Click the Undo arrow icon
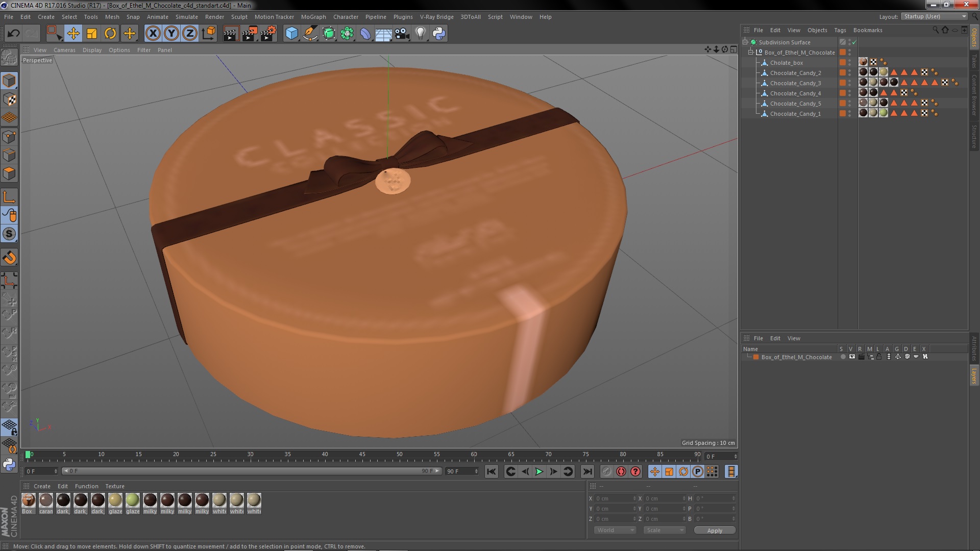The image size is (980, 551). click(x=13, y=34)
